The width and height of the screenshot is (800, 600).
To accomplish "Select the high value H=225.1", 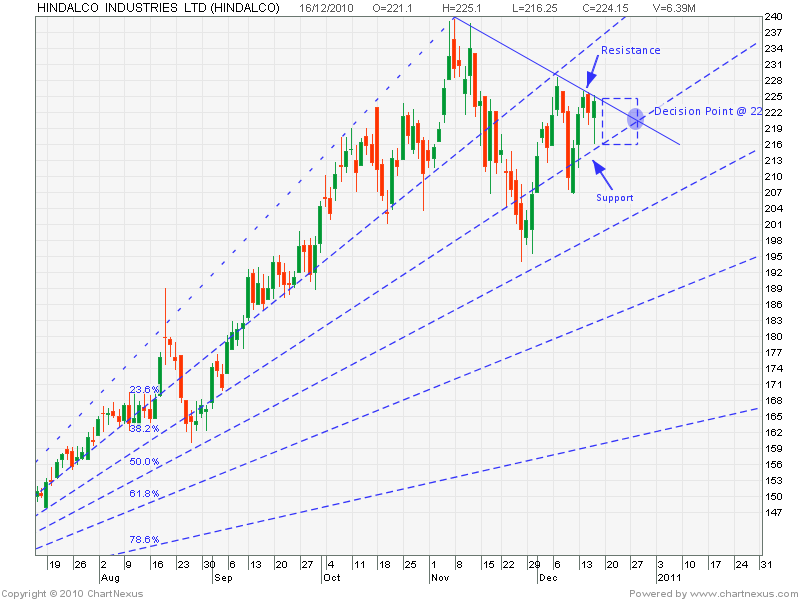I will (x=461, y=8).
